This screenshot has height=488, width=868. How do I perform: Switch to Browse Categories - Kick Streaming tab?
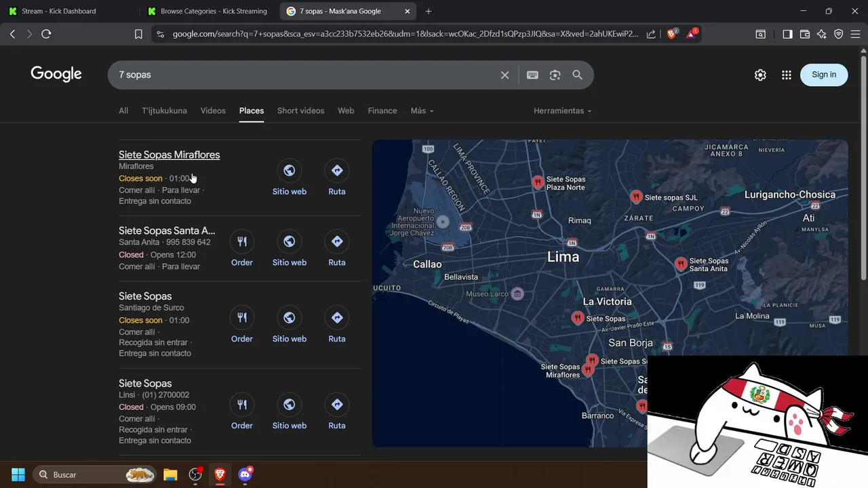click(x=209, y=11)
